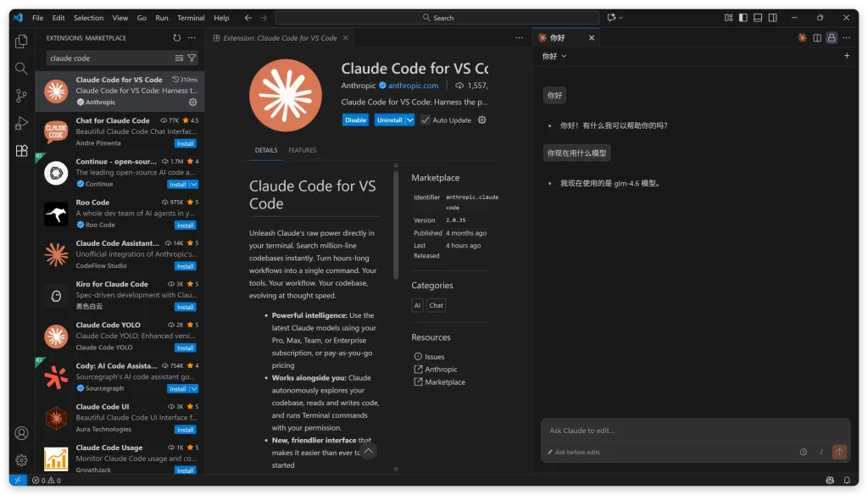Open the Source Control view

21,96
